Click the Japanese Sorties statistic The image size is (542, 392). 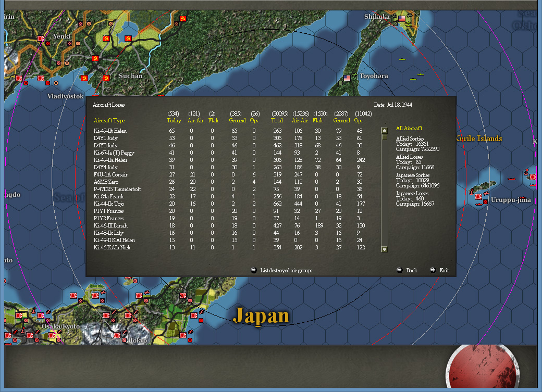point(417,180)
